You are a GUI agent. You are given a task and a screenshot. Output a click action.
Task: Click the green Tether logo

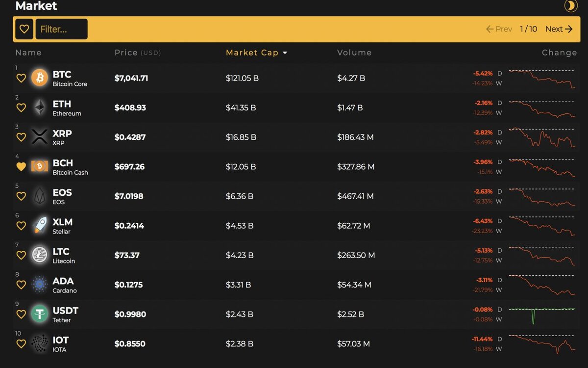click(x=40, y=314)
